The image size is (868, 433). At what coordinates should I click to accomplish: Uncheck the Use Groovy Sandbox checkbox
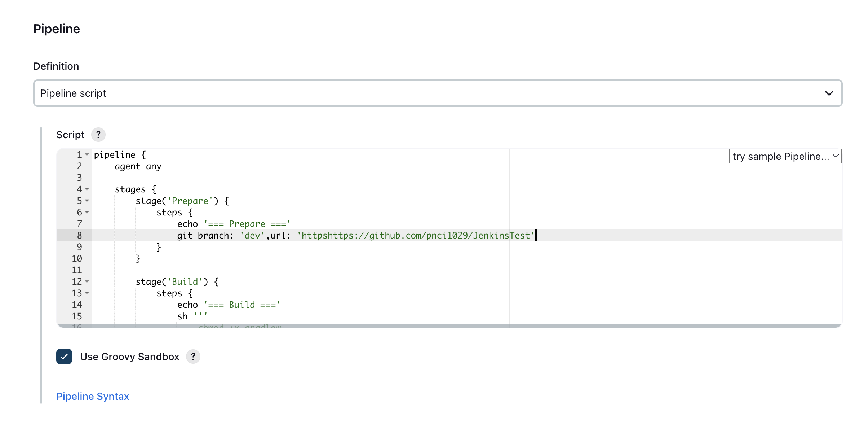pyautogui.click(x=64, y=357)
